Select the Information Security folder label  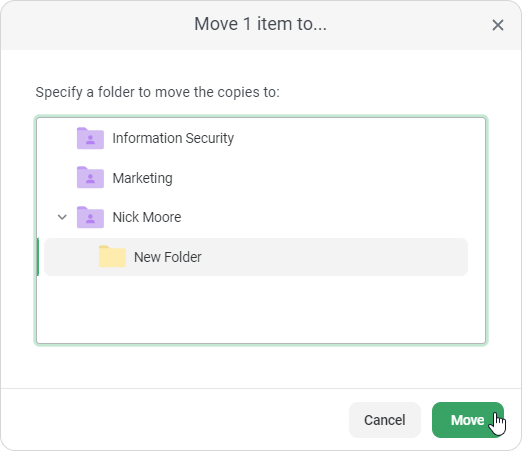173,138
